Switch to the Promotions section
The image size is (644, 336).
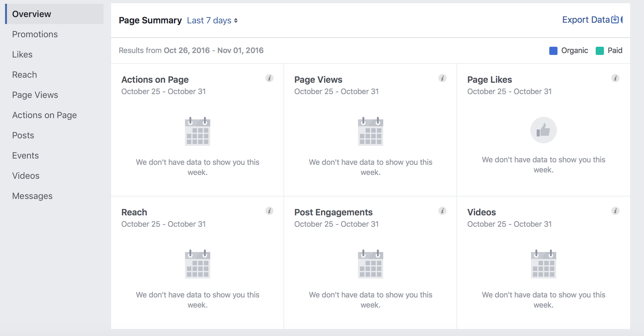click(x=35, y=34)
